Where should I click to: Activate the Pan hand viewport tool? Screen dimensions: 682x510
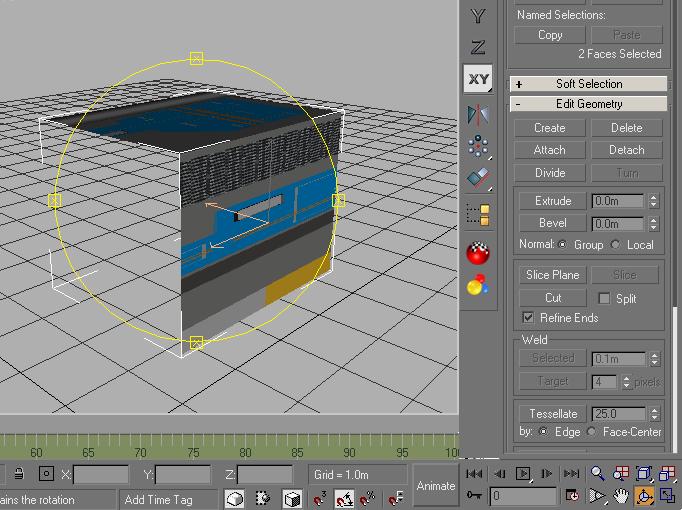pos(621,495)
